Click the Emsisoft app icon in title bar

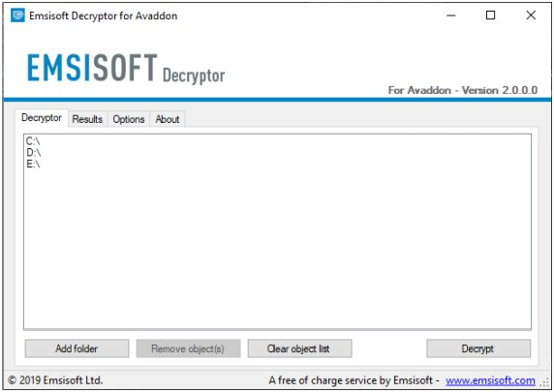click(17, 15)
